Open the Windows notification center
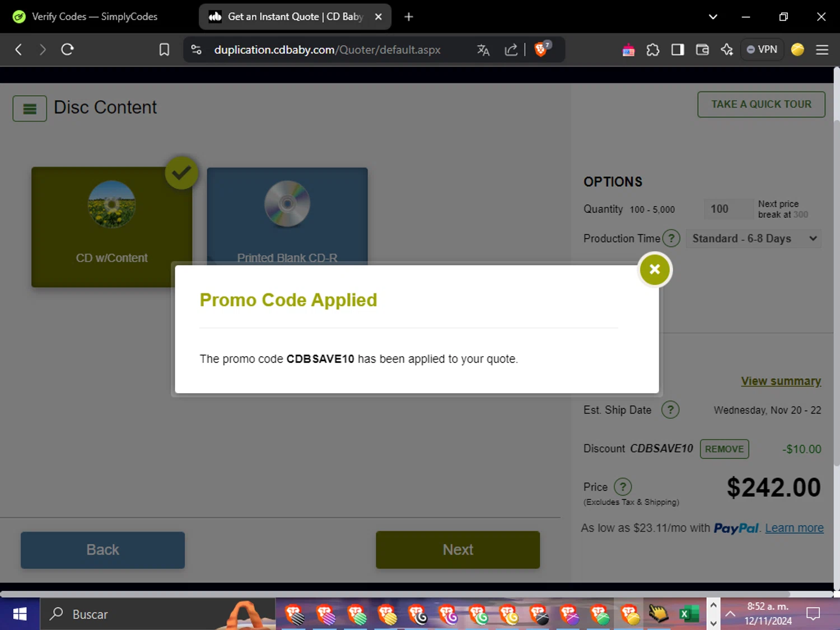 [813, 614]
